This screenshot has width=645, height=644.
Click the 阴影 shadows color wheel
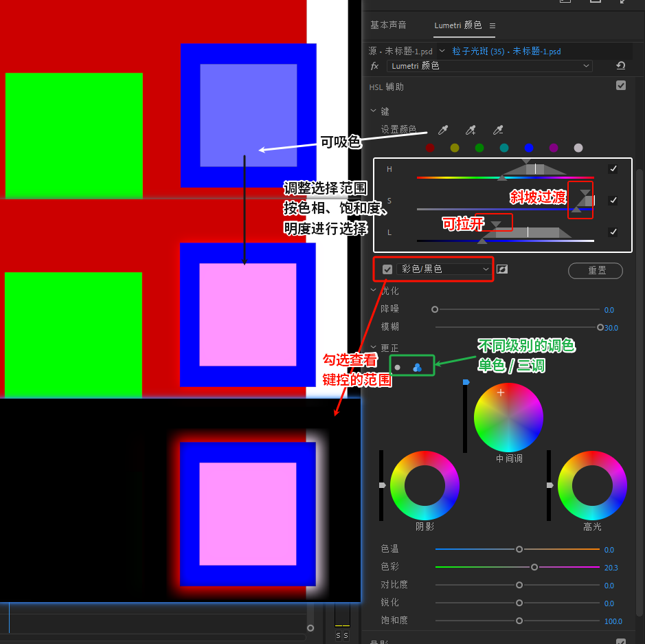(425, 485)
